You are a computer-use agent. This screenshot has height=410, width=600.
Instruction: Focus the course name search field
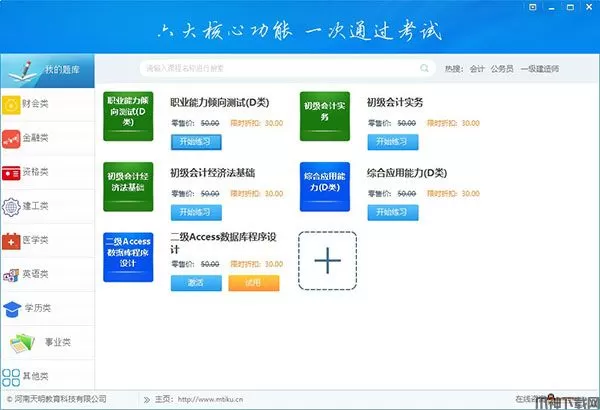288,69
